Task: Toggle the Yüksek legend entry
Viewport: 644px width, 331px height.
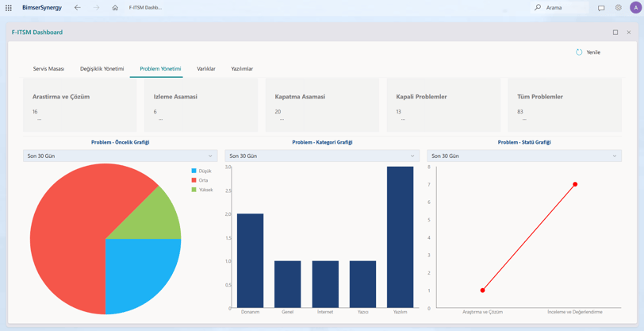Action: point(201,190)
